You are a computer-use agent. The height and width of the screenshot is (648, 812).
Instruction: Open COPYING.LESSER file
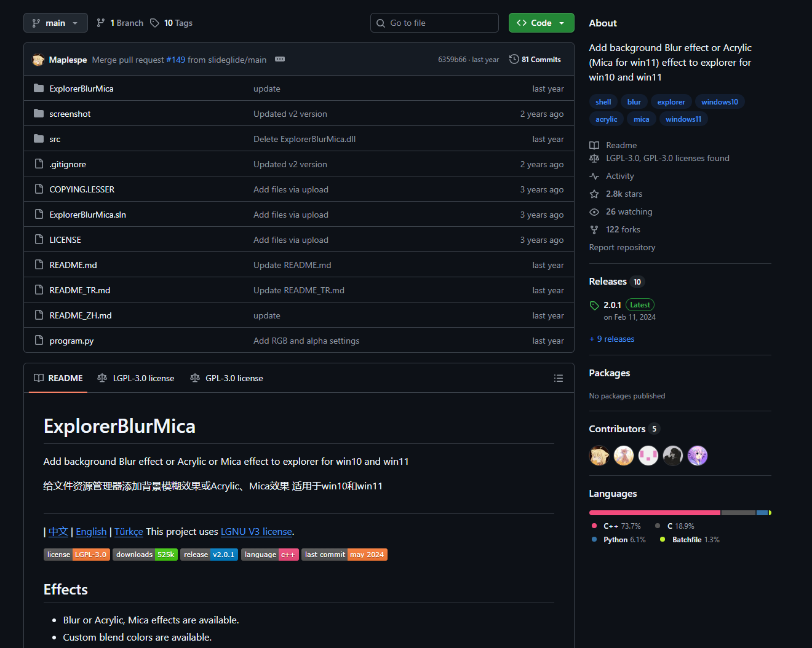[x=82, y=189]
